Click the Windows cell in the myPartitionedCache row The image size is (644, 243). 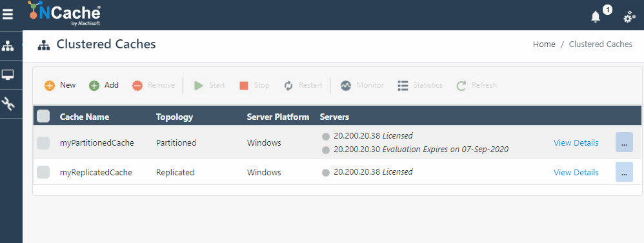264,143
